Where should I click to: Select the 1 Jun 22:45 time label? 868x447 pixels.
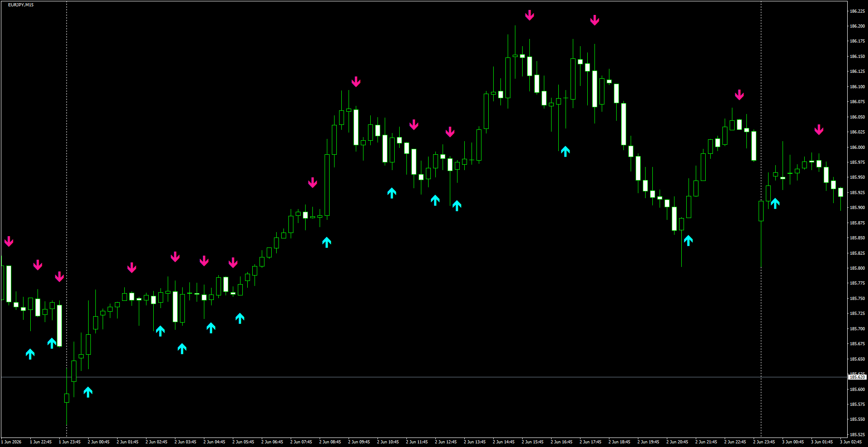point(41,442)
